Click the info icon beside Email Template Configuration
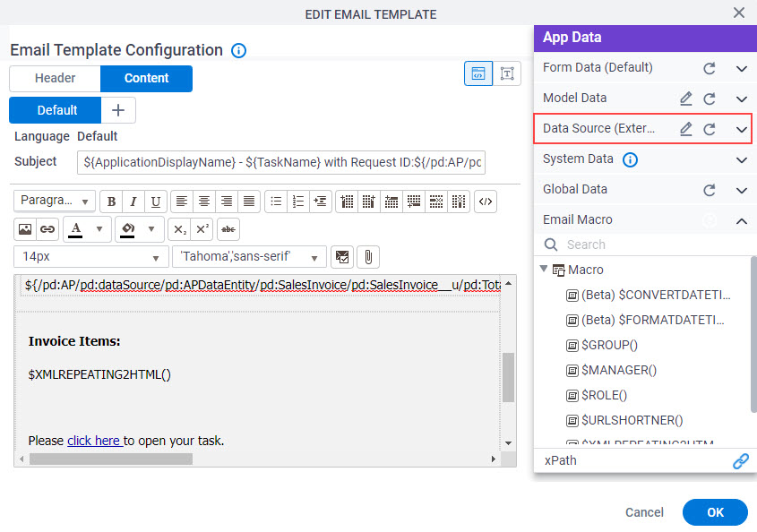The image size is (757, 532). [238, 50]
